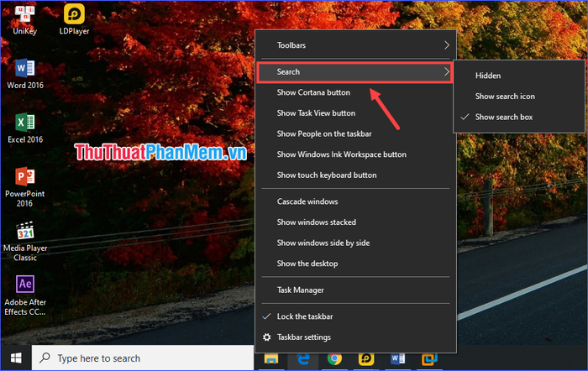The image size is (588, 371).
Task: Select the checked Show search box option
Action: pyautogui.click(x=519, y=117)
